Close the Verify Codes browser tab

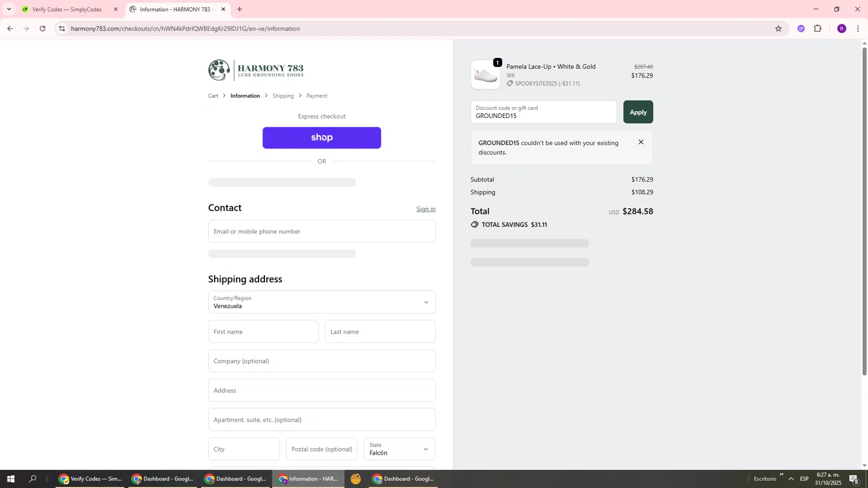(115, 9)
